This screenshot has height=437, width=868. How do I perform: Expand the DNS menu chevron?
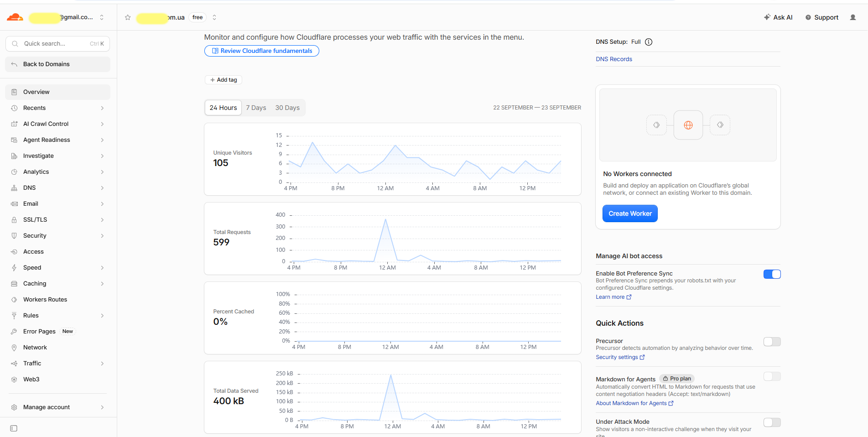pos(102,188)
